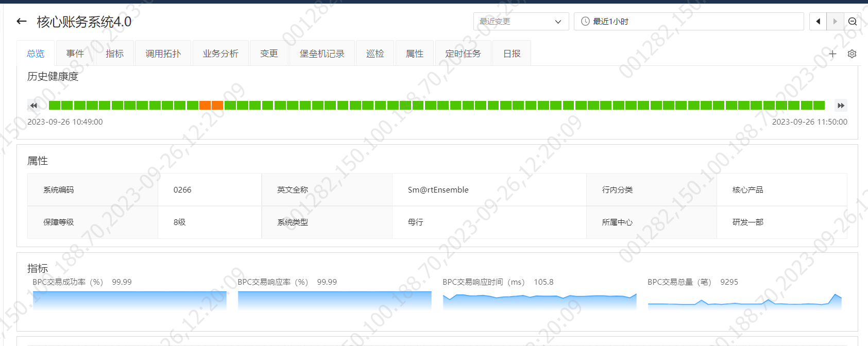Jump to previous time period arrow
Screen dimensions: 868x346
[x=818, y=22]
